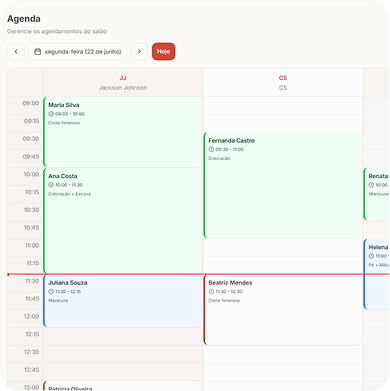Open Juliana Souza Manicure appointment
The height and width of the screenshot is (391, 390).
(123, 301)
